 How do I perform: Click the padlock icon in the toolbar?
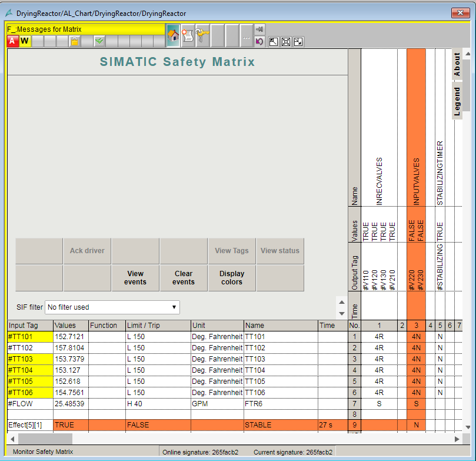[x=74, y=41]
